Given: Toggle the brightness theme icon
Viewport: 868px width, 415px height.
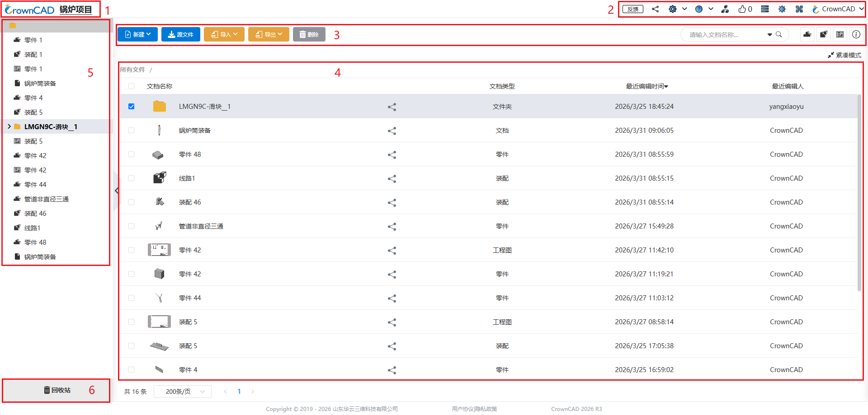Looking at the screenshot, I should (782, 9).
